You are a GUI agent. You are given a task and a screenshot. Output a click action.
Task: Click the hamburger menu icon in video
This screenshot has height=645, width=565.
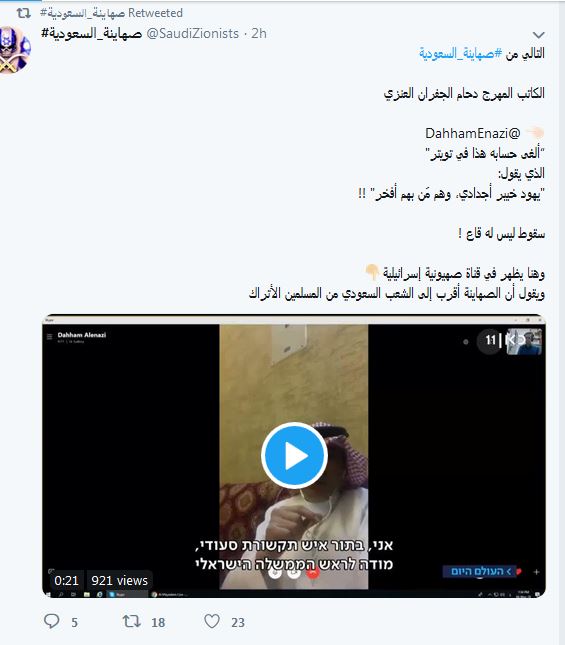pos(49,336)
